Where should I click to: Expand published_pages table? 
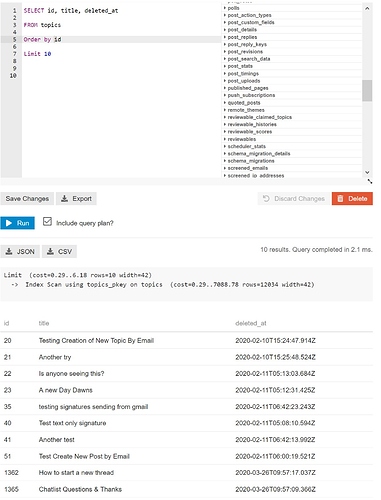(246, 88)
